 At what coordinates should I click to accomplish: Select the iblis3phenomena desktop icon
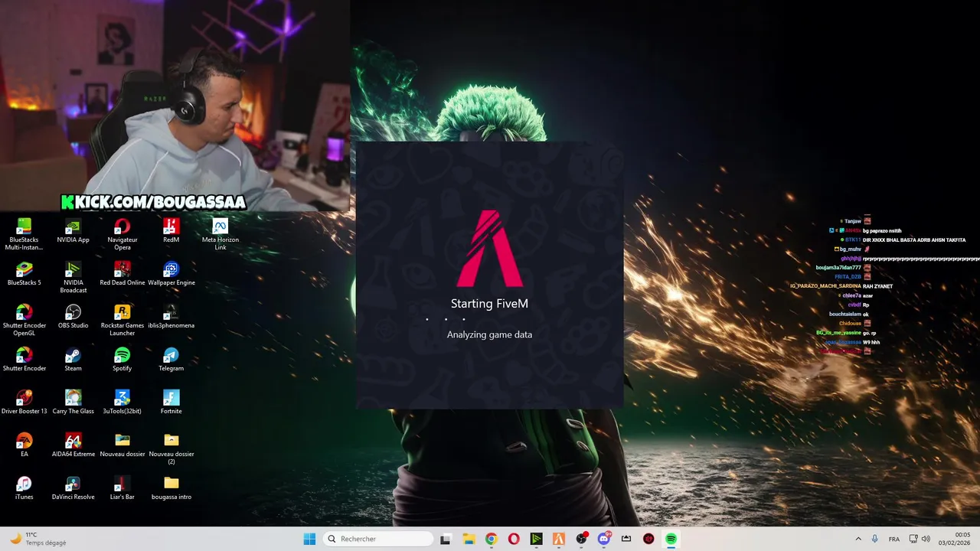pyautogui.click(x=171, y=316)
